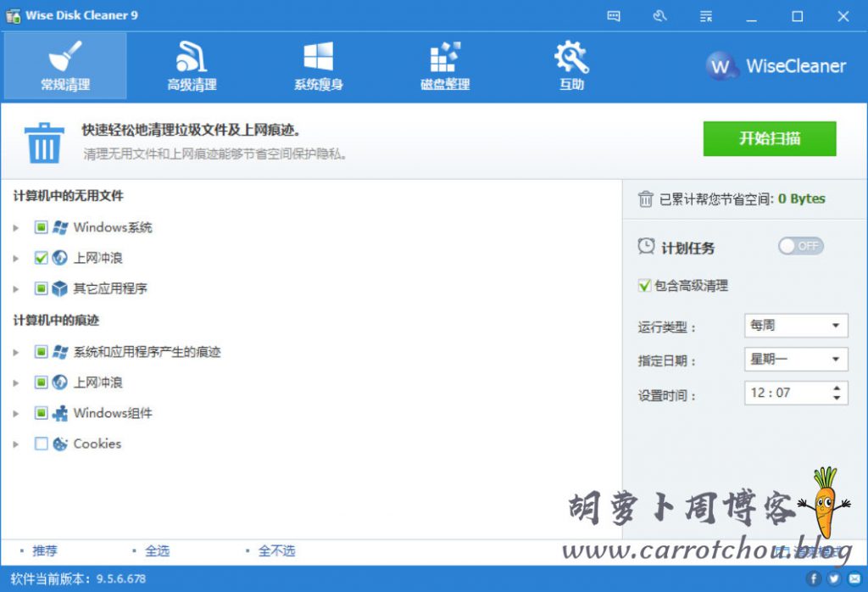Image resolution: width=868 pixels, height=592 pixels.
Task: Increase the 设置时间 value with up arrow
Action: point(837,388)
